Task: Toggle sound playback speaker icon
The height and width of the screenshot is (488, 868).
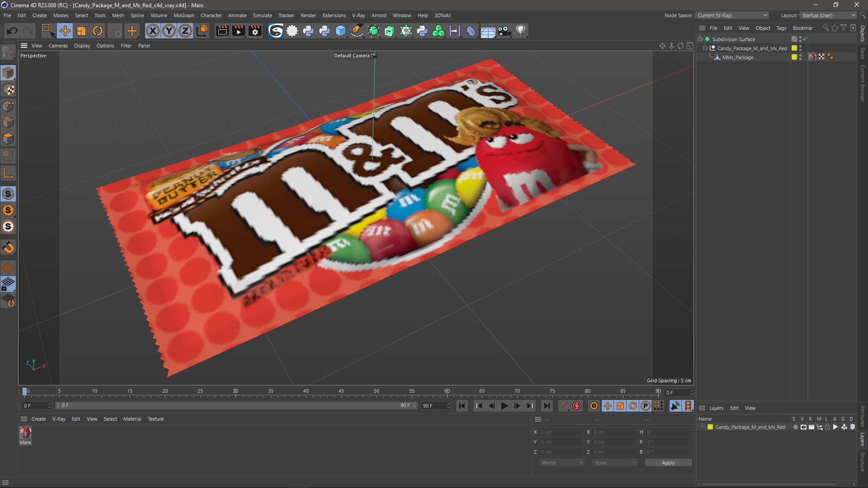Action: (675, 406)
